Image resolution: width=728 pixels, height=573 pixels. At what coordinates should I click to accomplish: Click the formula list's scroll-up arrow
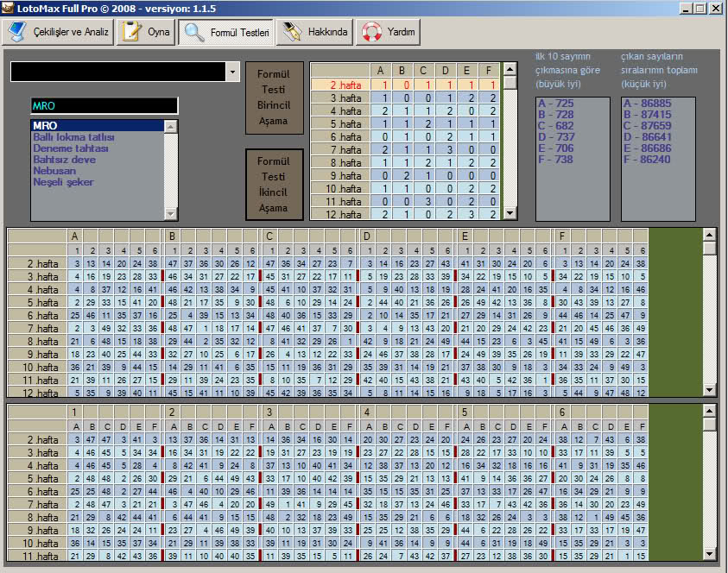[171, 126]
